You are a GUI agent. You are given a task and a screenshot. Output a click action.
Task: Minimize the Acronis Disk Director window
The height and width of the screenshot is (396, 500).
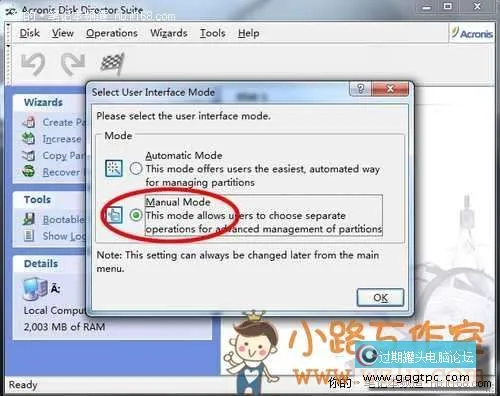pos(427,7)
